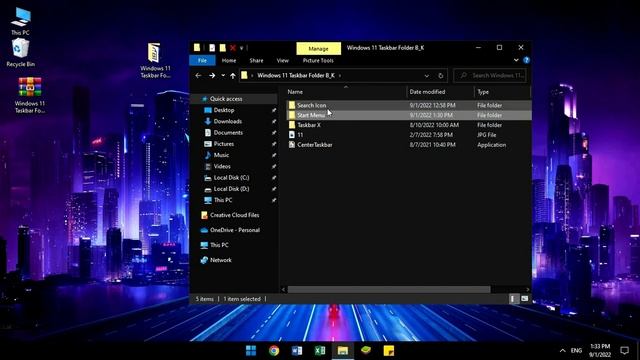Open Videos in navigation pane
This screenshot has height=360, width=640.
click(222, 166)
